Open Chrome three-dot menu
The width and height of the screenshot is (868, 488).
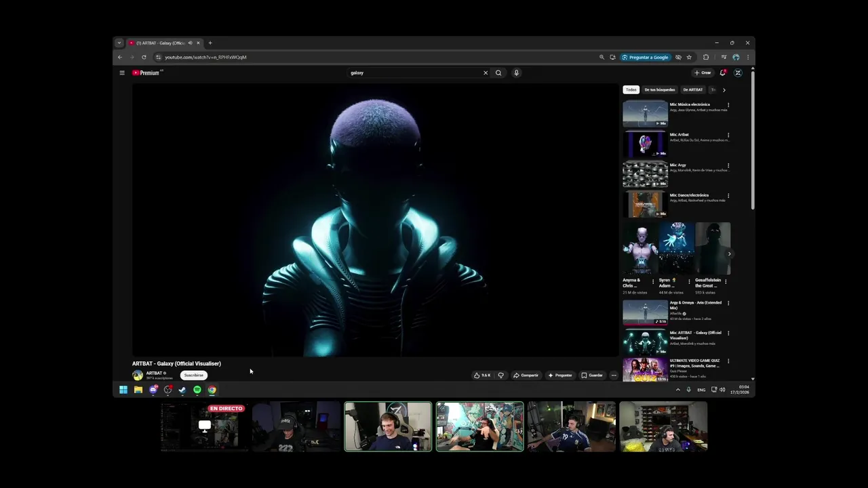(748, 57)
